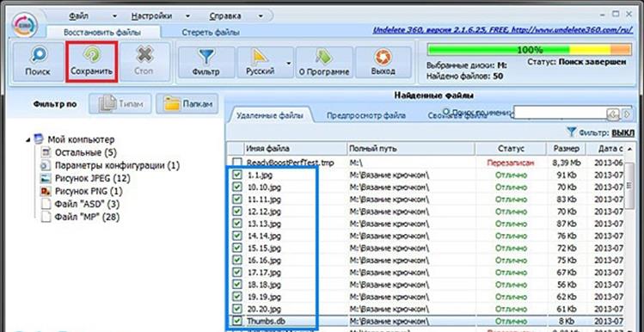Viewport: 644px width, 332px height.
Task: Toggle the Фильтр: ВЫКЛ link
Action: click(623, 132)
